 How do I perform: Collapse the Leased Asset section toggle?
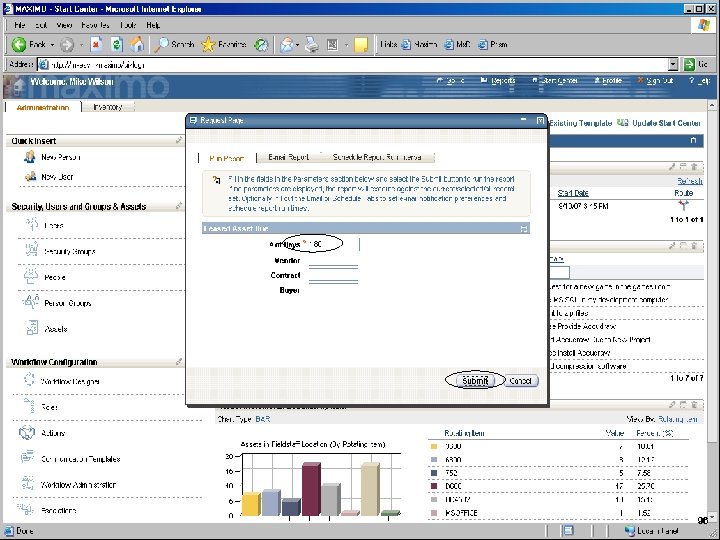(523, 228)
